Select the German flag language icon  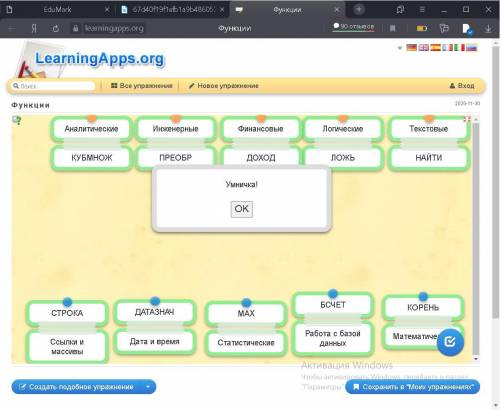pos(412,48)
